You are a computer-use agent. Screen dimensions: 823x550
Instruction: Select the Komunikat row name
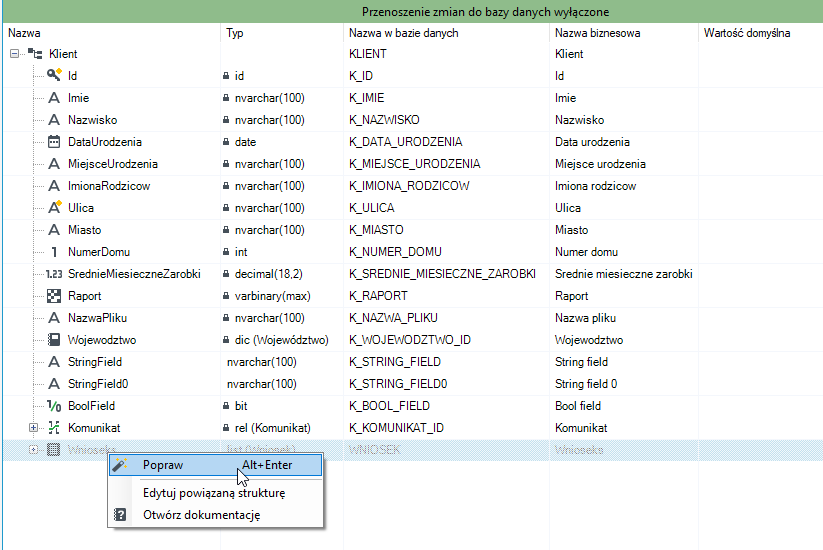point(94,428)
